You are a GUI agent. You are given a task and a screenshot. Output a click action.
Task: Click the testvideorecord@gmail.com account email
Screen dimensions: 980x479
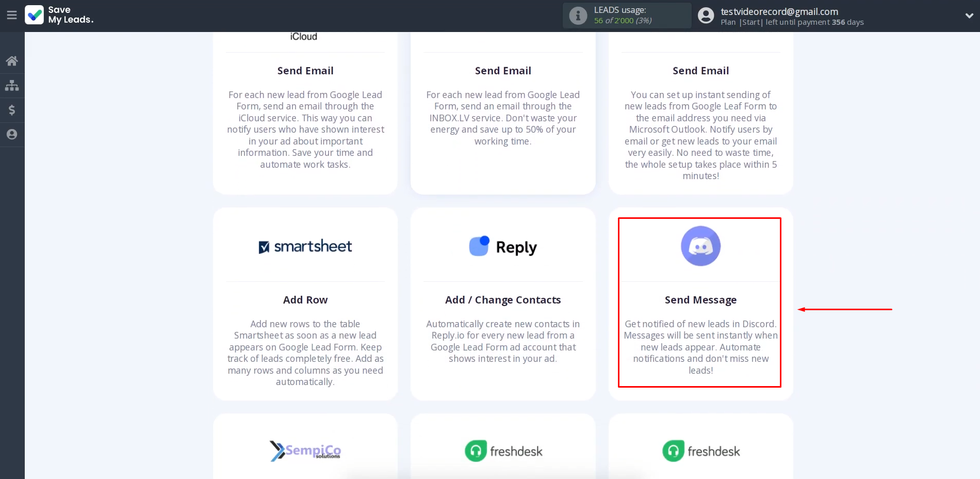click(x=779, y=11)
